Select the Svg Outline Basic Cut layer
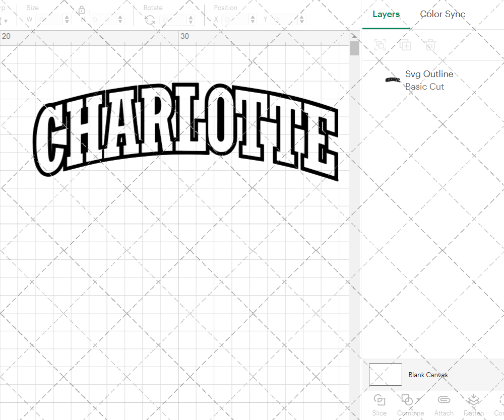 click(x=429, y=80)
